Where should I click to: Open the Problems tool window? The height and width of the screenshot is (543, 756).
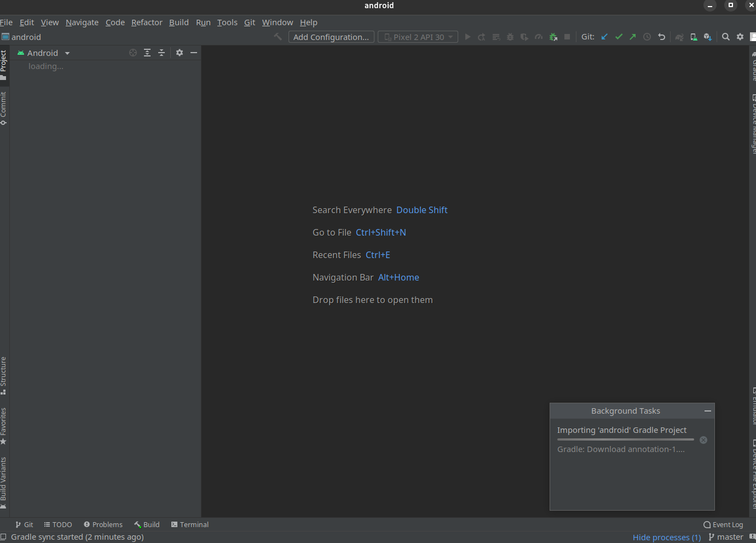[x=103, y=524]
